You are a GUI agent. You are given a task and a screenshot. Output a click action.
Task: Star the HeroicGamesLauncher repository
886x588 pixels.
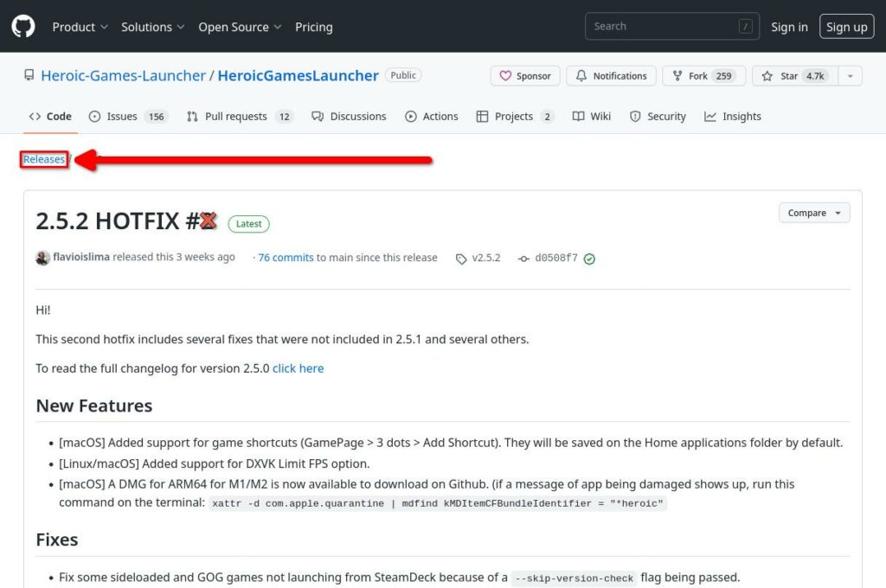point(791,76)
